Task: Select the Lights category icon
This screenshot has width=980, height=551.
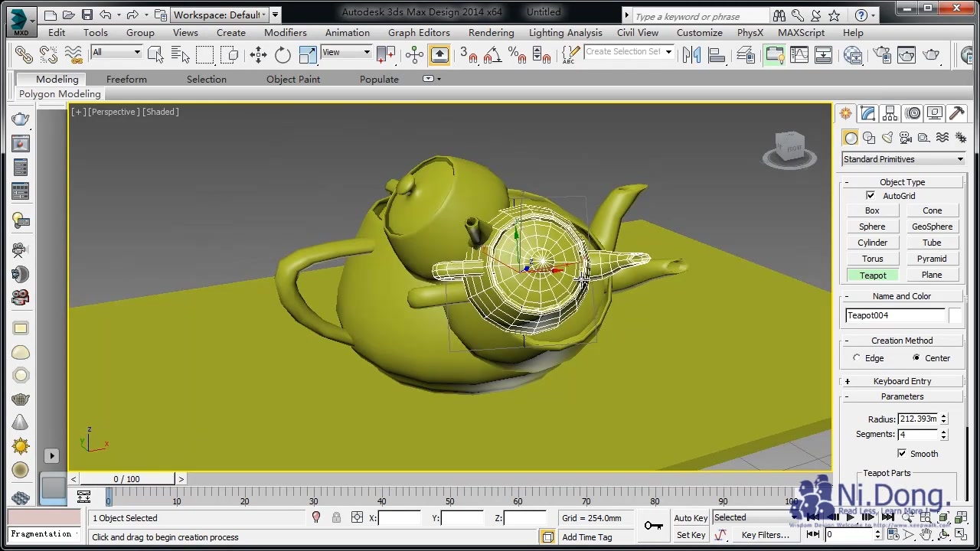Action: click(887, 138)
